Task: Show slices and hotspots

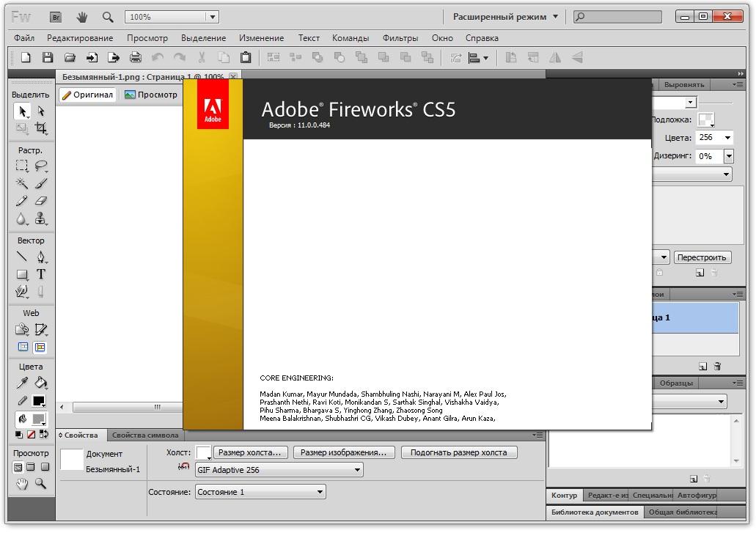Action: point(40,347)
